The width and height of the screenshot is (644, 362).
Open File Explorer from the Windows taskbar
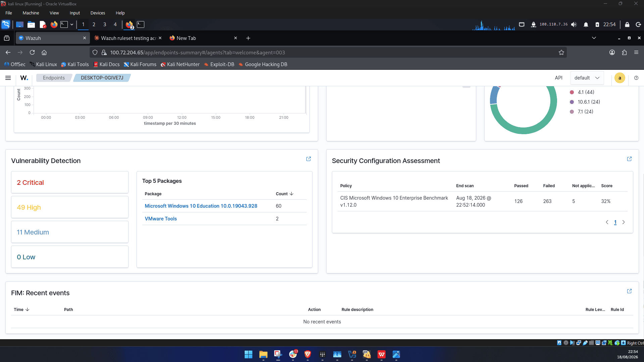[263, 354]
